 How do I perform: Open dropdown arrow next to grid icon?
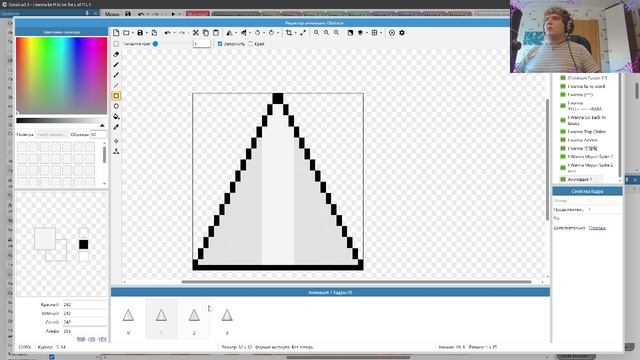click(381, 33)
